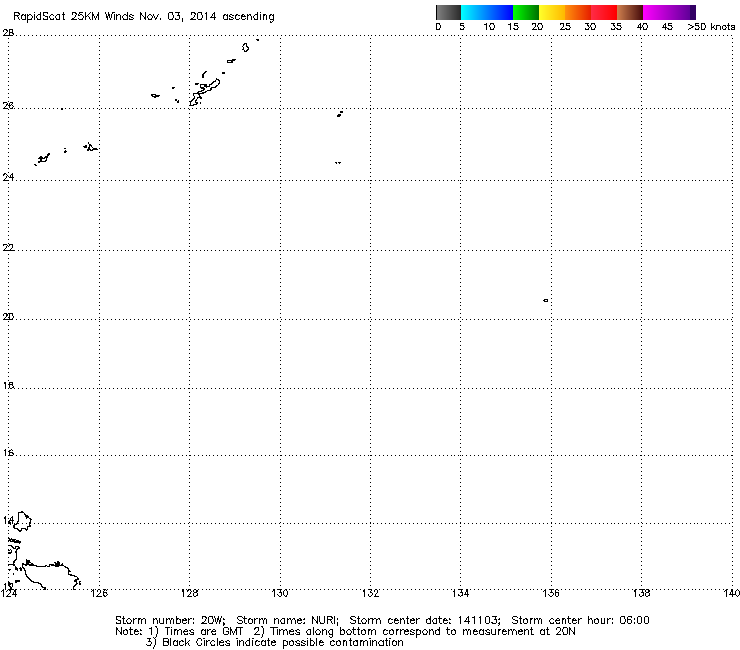Click the '130' longitude axis label

280,593
